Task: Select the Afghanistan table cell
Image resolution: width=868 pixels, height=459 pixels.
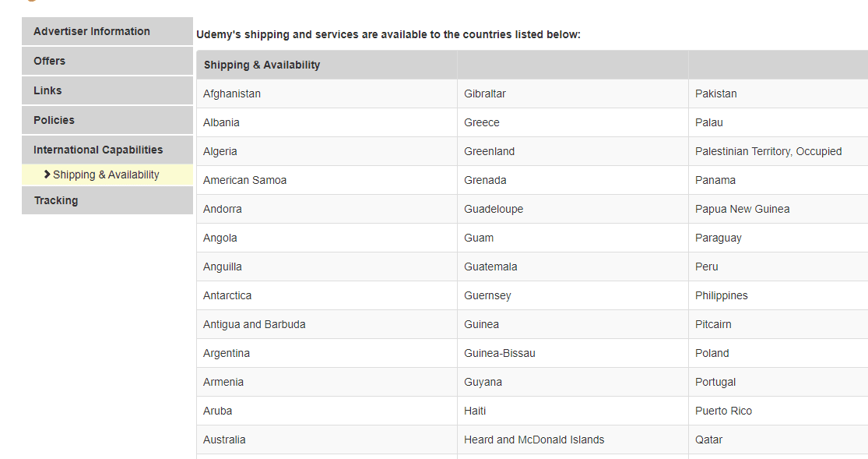Action: 327,94
